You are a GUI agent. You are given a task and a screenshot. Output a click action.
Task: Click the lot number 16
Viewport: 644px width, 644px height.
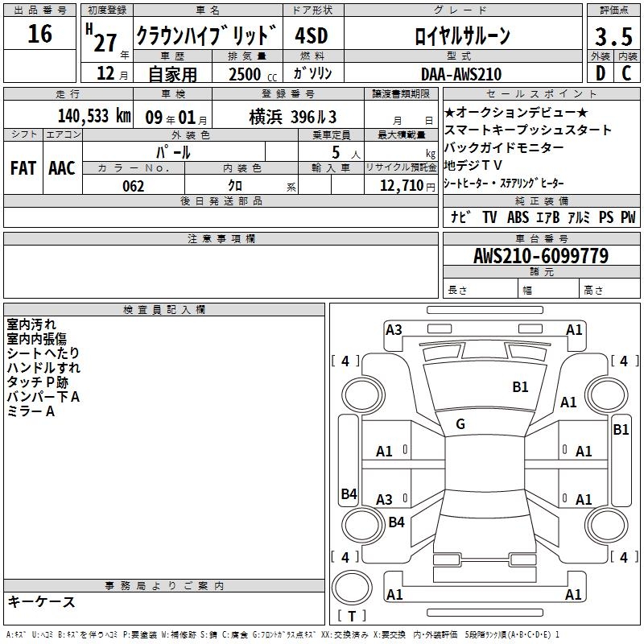click(x=39, y=35)
